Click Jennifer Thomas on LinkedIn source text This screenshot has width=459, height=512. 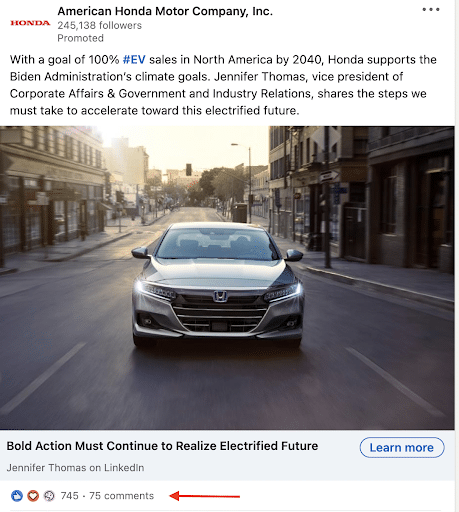[75, 468]
